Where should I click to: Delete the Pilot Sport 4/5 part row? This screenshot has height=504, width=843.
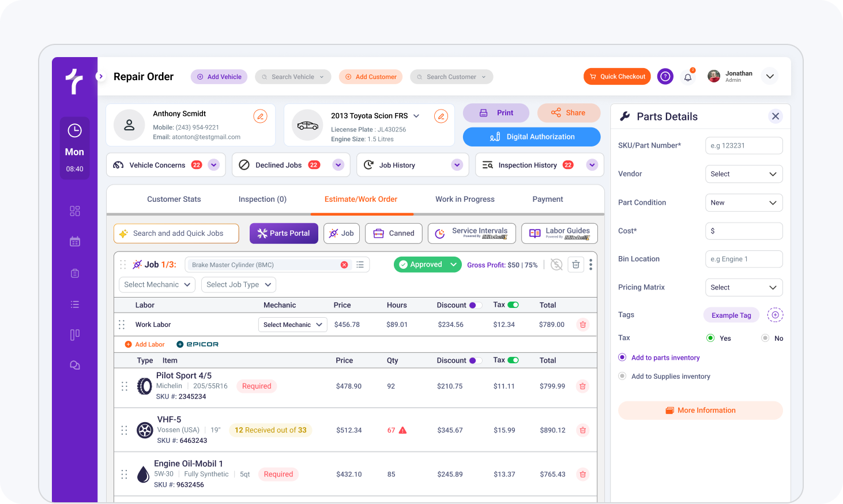pyautogui.click(x=582, y=386)
